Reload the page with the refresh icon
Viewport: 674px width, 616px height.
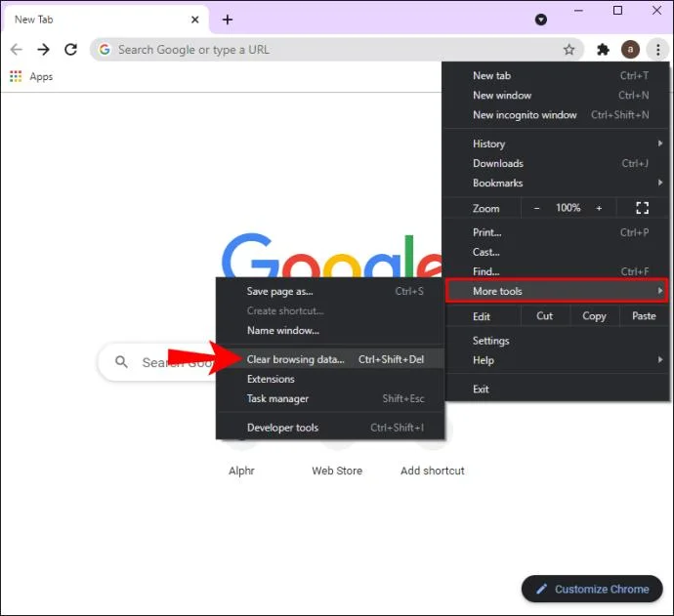coord(71,50)
